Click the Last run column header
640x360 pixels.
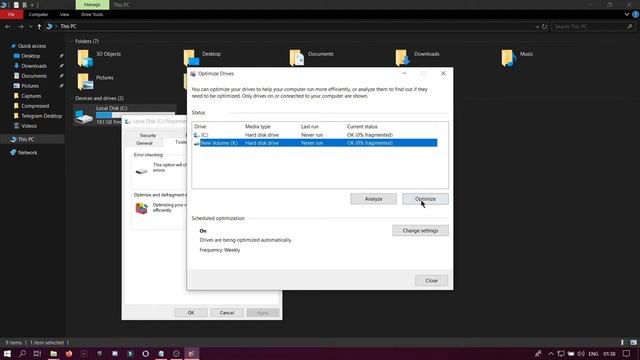tap(309, 127)
